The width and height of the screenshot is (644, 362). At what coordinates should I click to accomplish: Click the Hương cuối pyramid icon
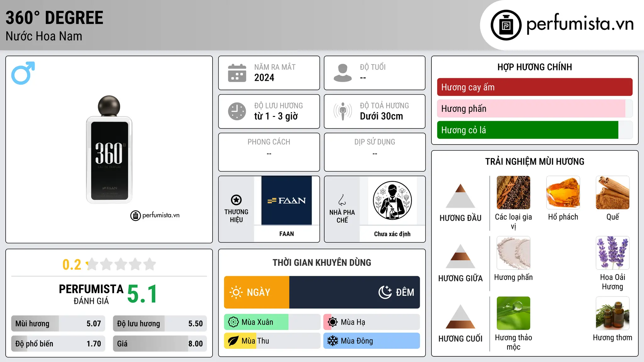(x=460, y=316)
